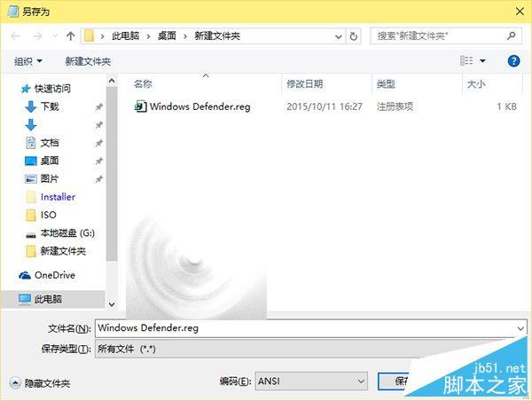Unpin 下载 using its pin icon
This screenshot has height=401, width=532.
coord(98,107)
